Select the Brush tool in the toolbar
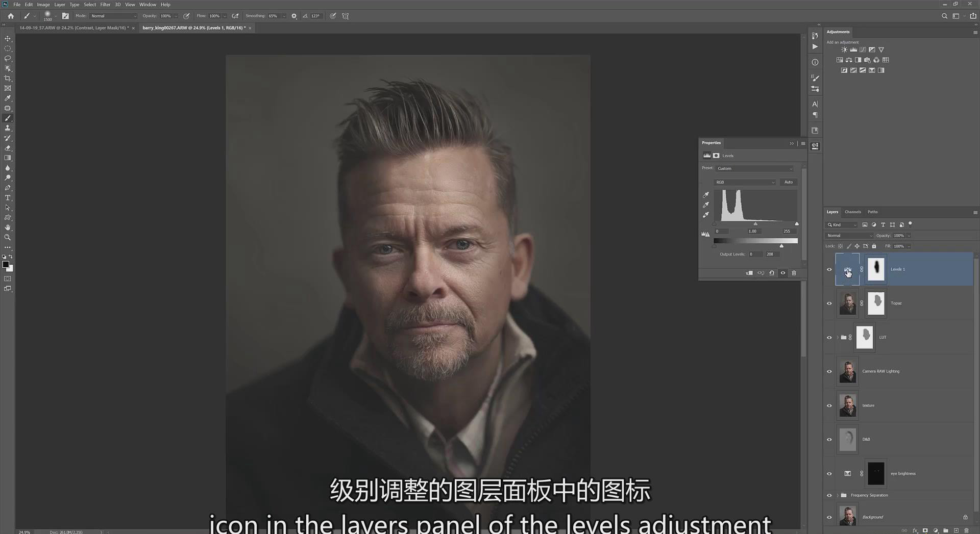 click(x=8, y=118)
